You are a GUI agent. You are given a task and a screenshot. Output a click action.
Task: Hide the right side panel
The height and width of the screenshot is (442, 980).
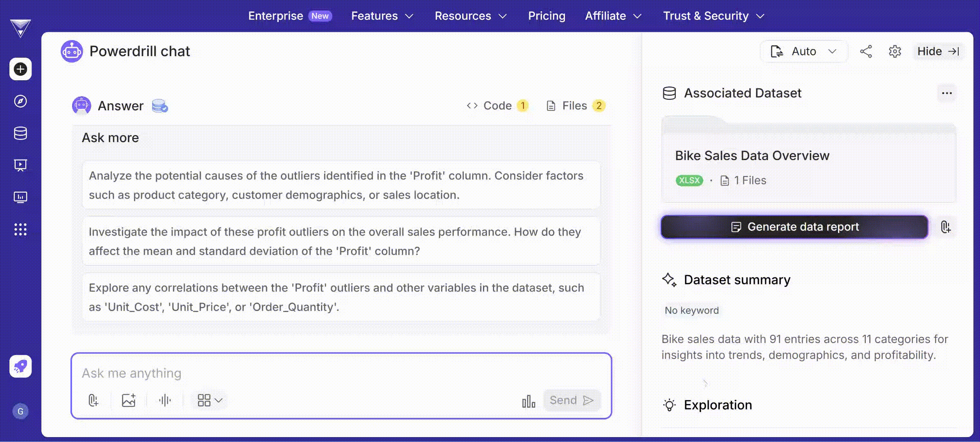coord(938,52)
